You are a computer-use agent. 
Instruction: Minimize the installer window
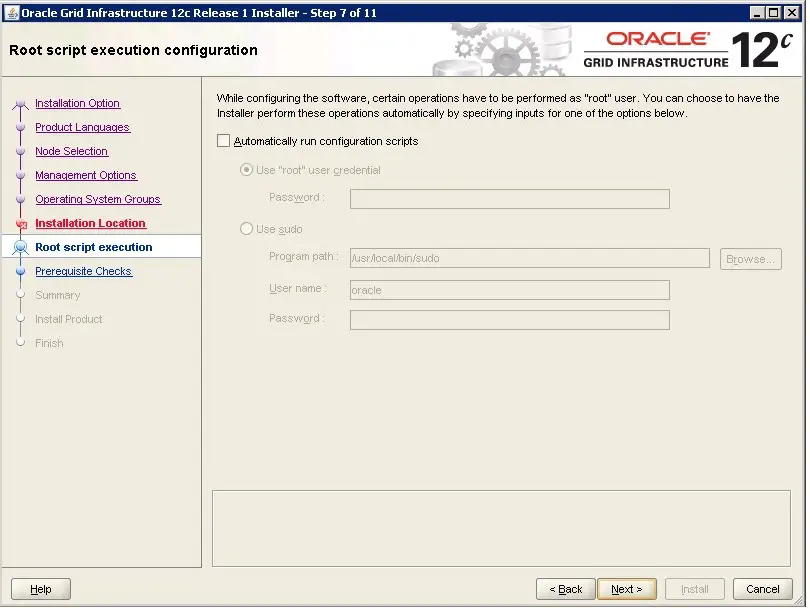pyautogui.click(x=757, y=12)
